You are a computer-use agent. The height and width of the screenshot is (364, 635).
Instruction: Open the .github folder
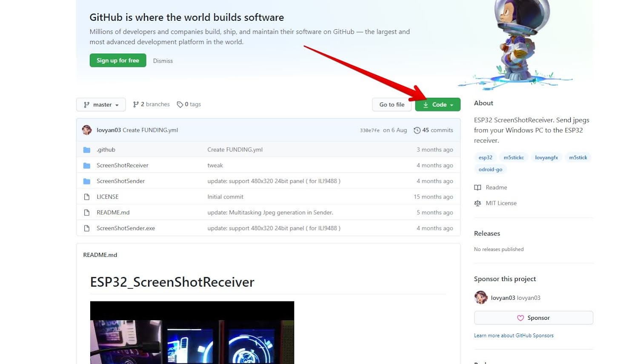tap(106, 150)
